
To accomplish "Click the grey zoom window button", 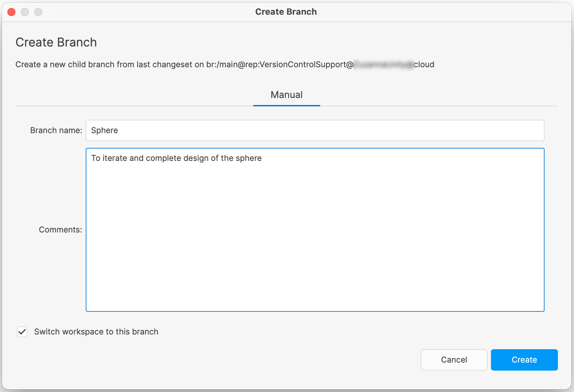I will pos(38,12).
